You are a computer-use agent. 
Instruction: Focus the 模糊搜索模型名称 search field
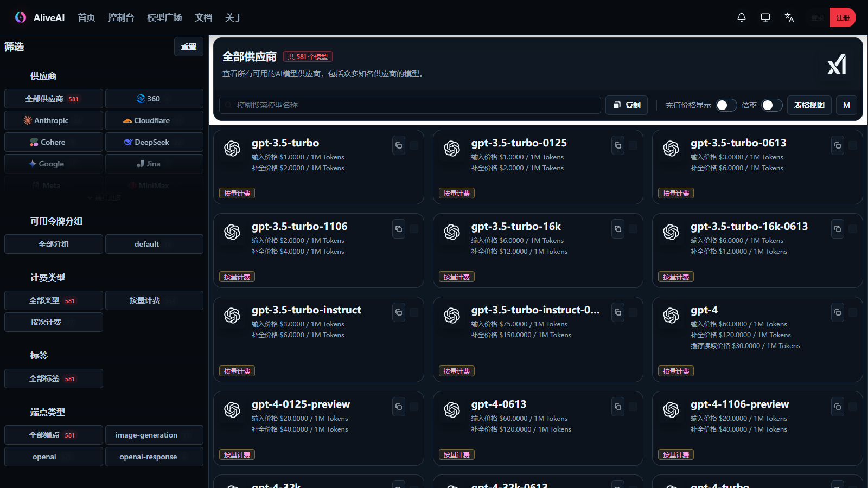click(x=410, y=105)
